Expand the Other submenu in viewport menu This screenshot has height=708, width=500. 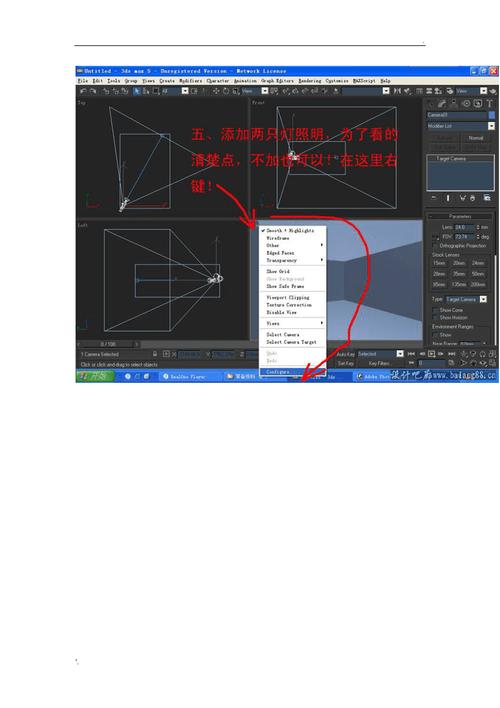(292, 245)
